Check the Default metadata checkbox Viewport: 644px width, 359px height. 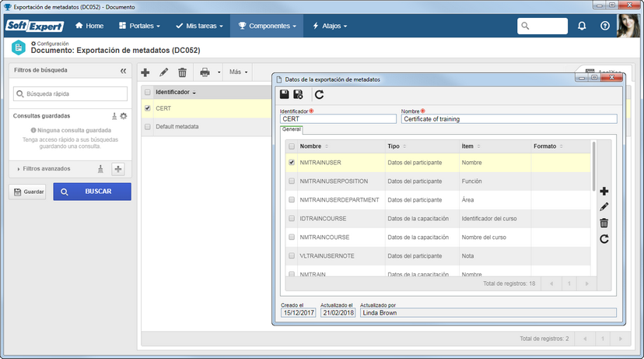click(x=148, y=127)
